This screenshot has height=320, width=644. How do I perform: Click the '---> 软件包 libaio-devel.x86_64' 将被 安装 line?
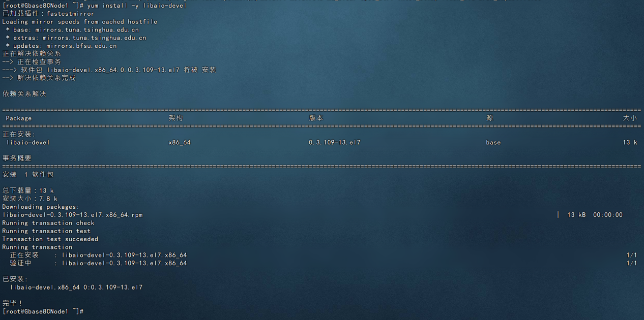tap(109, 70)
